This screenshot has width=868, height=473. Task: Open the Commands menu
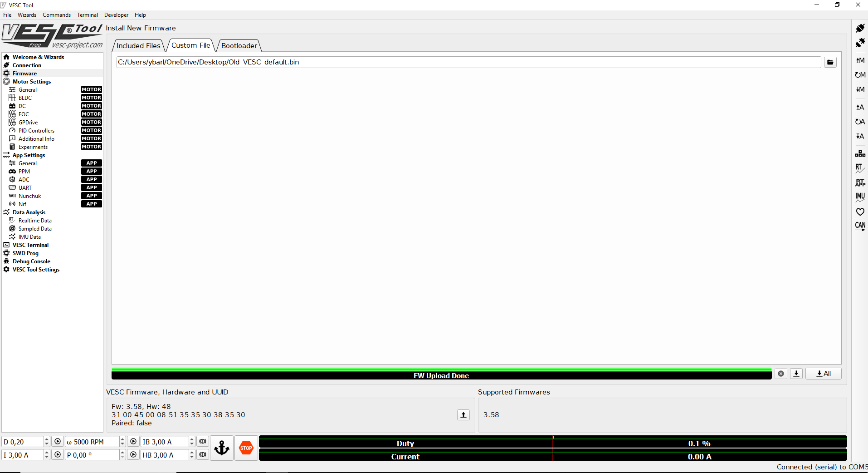(57, 15)
